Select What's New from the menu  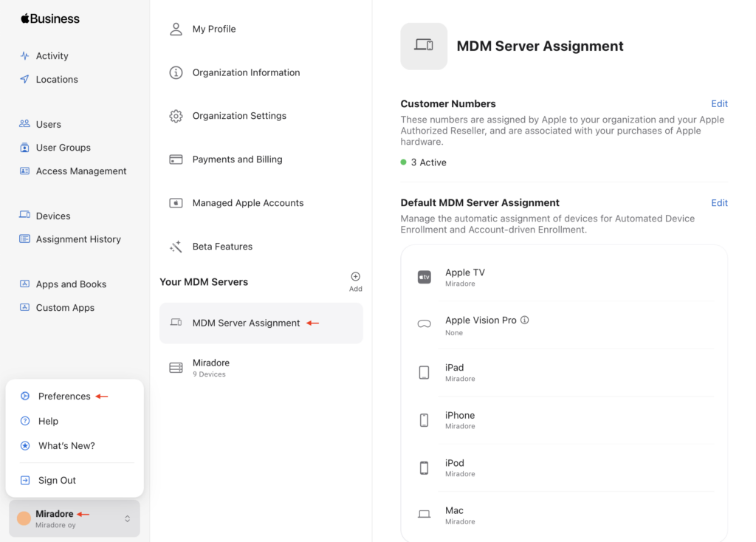(66, 445)
